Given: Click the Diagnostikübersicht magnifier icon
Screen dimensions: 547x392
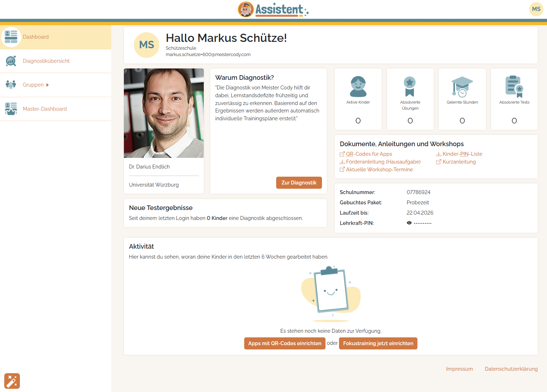Looking at the screenshot, I should point(11,61).
